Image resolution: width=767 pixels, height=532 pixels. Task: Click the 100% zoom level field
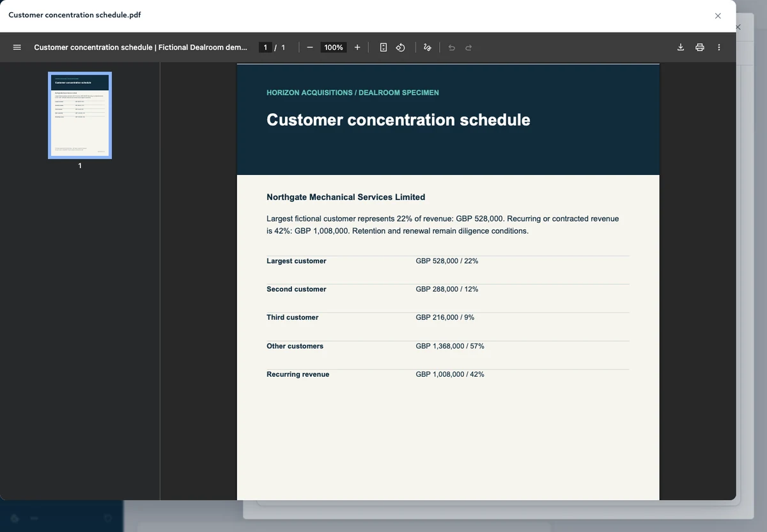pos(334,47)
